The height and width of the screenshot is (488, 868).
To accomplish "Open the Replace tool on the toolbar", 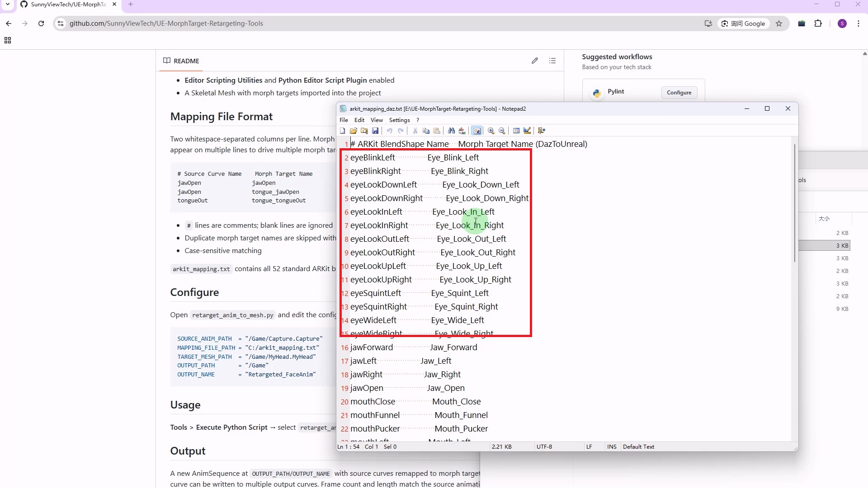I will pyautogui.click(x=462, y=131).
